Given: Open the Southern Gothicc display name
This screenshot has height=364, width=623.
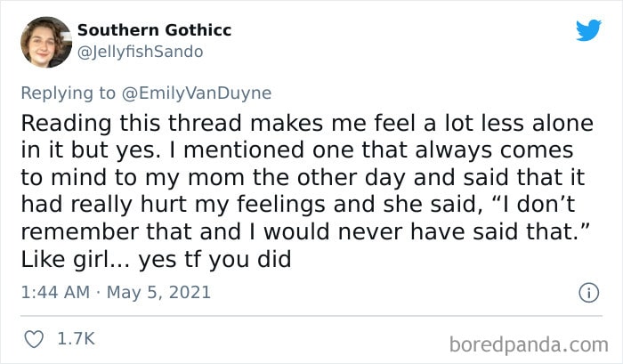Looking at the screenshot, I should (154, 30).
